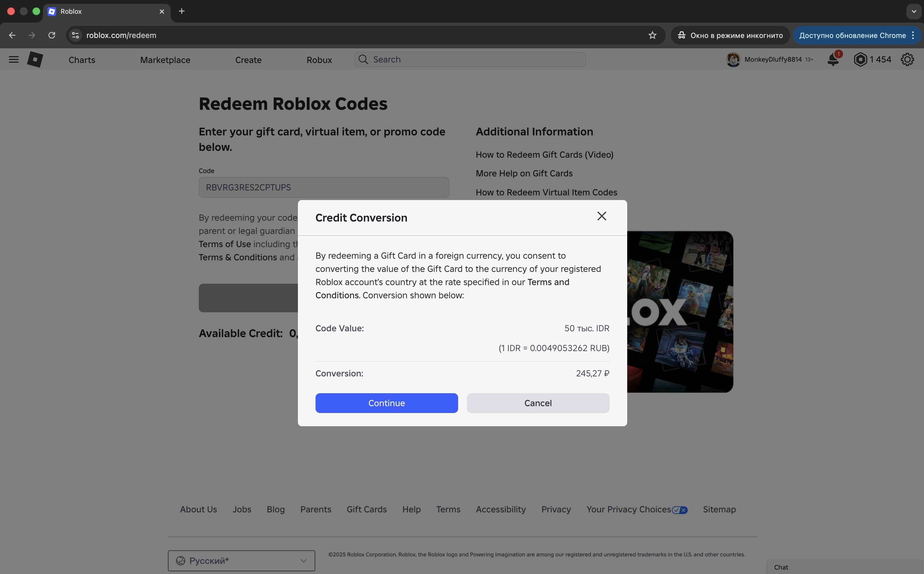The image size is (924, 574).
Task: Go to Marketplace
Action: [165, 60]
